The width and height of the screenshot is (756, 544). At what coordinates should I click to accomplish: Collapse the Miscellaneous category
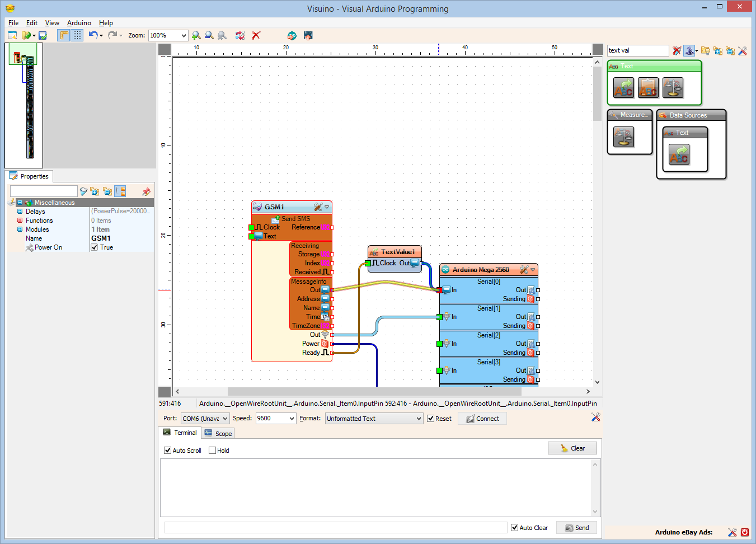point(20,203)
